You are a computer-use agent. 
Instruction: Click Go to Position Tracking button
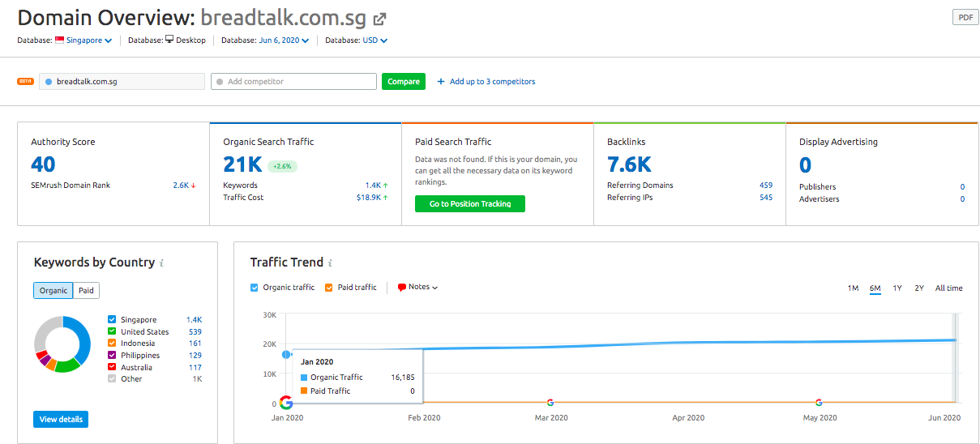pos(470,204)
